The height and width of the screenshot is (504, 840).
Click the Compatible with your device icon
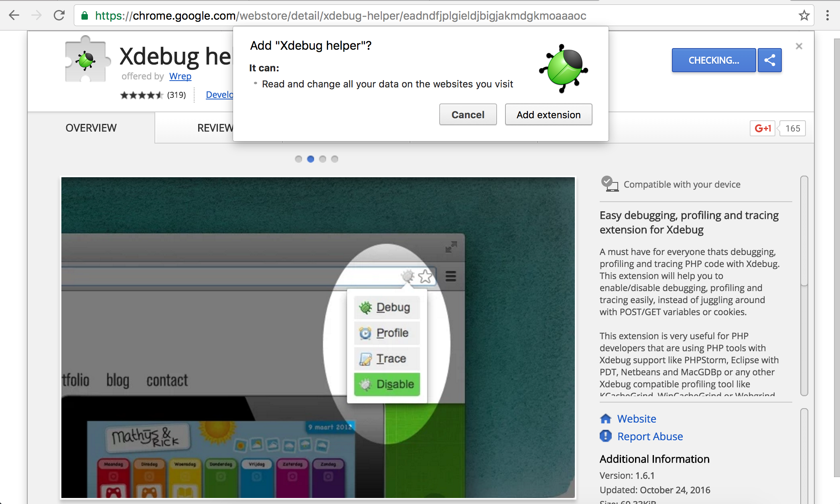(x=609, y=184)
